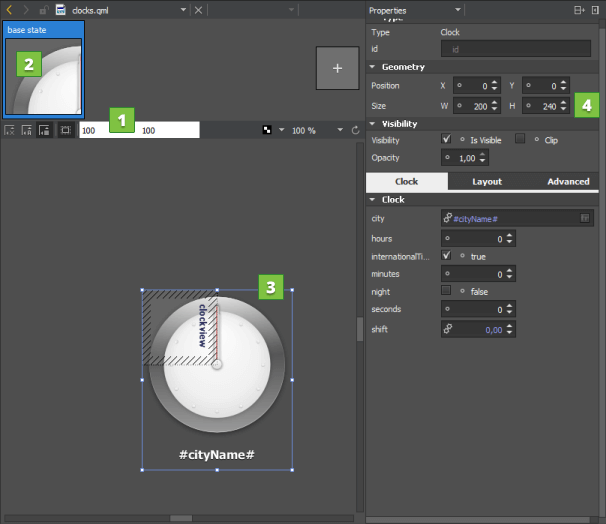
Task: Click the binding link icon beside shift field
Action: (447, 329)
